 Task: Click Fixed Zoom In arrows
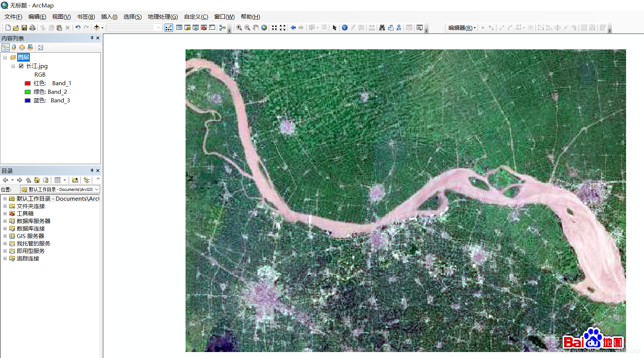(274, 28)
